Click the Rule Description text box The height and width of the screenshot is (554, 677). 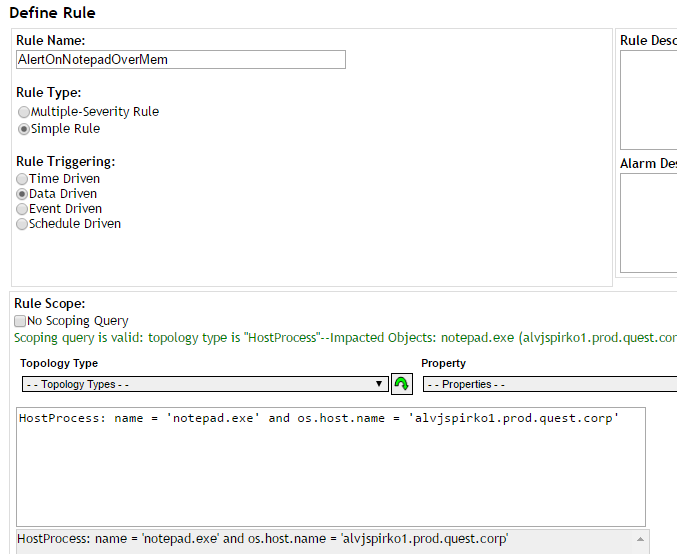tap(649, 100)
